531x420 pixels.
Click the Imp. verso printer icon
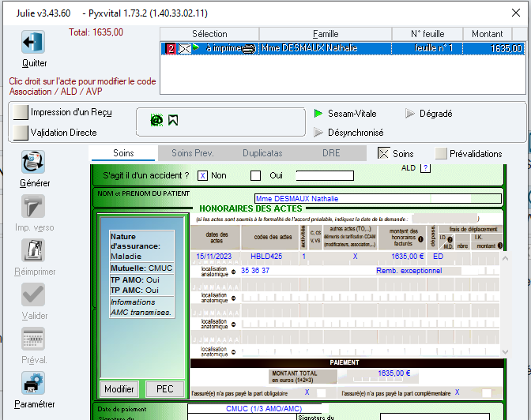point(33,206)
